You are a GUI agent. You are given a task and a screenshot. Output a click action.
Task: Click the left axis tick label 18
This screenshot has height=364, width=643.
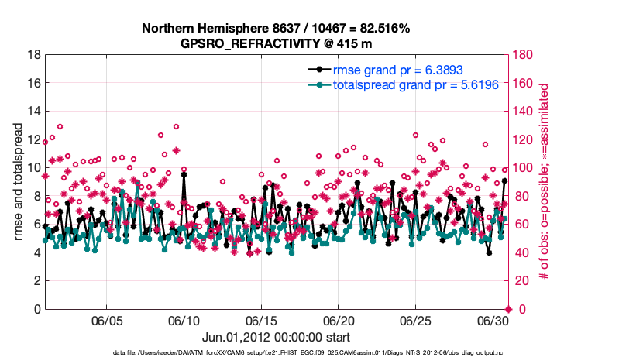click(33, 55)
